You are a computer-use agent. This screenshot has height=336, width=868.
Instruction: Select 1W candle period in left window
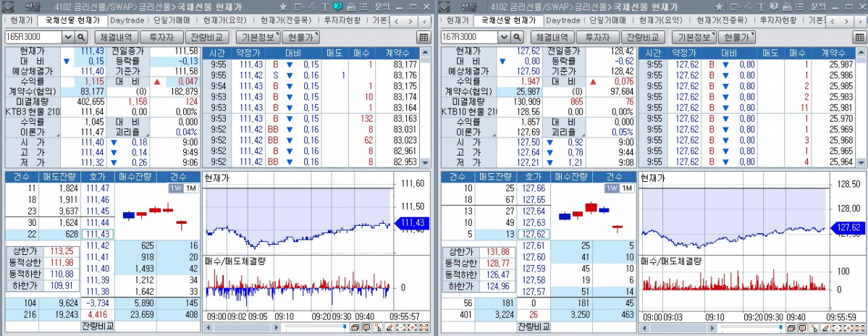[175, 188]
